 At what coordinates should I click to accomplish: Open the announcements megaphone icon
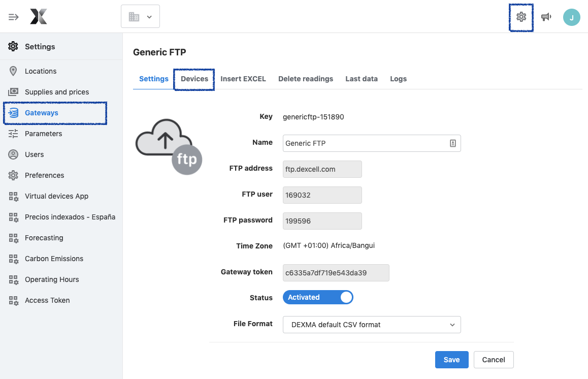546,16
